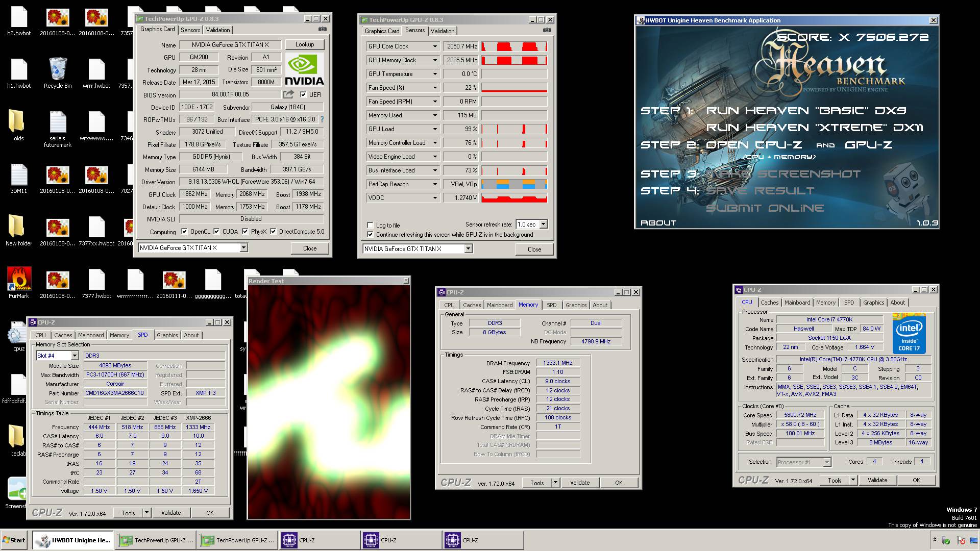Open the Sensor refresh rate dropdown
Screen dimensions: 980x551
click(543, 224)
